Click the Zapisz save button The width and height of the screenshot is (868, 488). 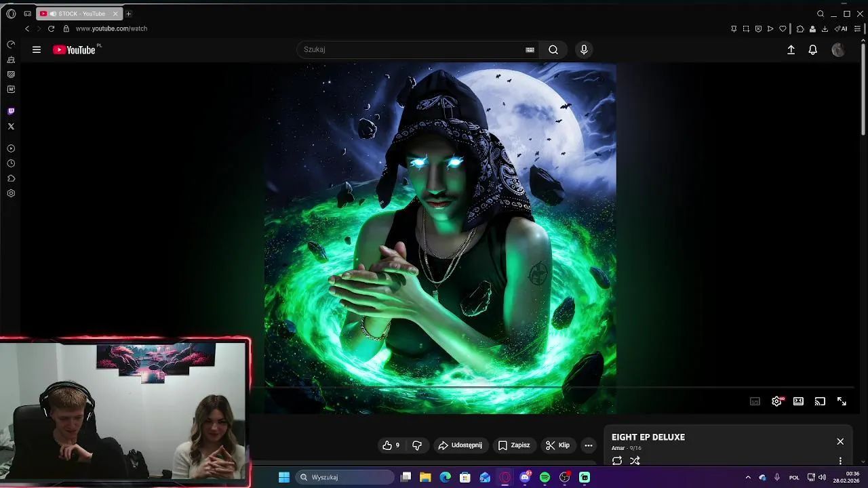[514, 445]
